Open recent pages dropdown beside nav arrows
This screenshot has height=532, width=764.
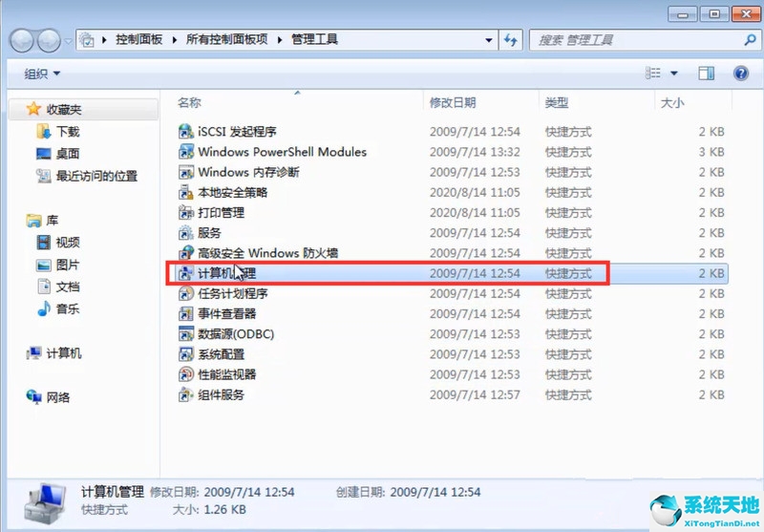[x=68, y=40]
